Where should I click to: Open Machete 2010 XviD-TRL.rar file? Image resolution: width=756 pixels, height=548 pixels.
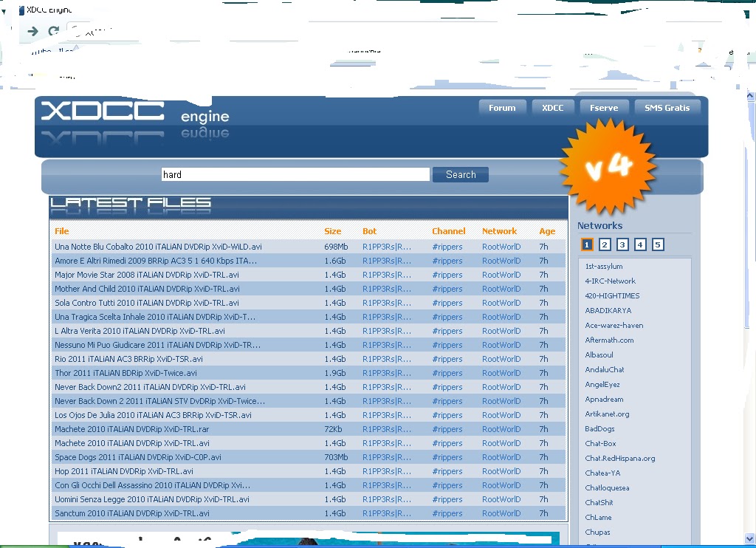[131, 429]
